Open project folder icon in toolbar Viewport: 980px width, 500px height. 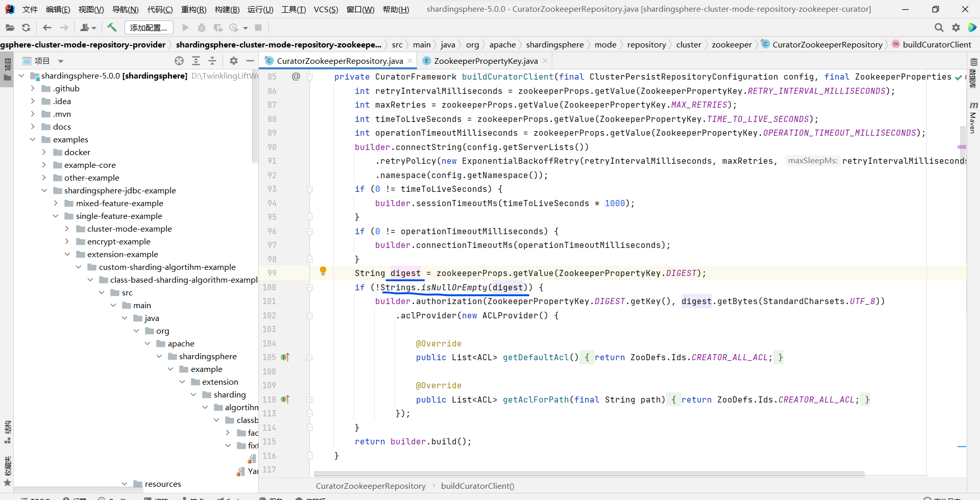(10, 28)
